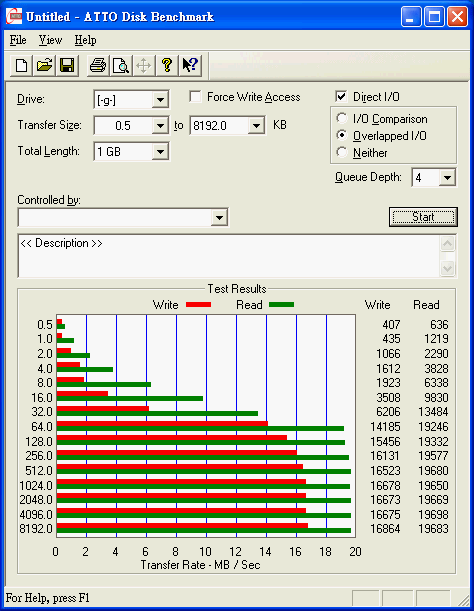
Task: Uncheck the Direct I/O checkbox
Action: click(341, 96)
